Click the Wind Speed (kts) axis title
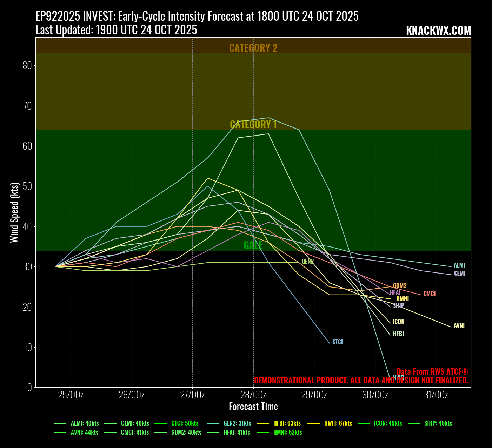Image resolution: width=492 pixels, height=448 pixels. tap(14, 212)
